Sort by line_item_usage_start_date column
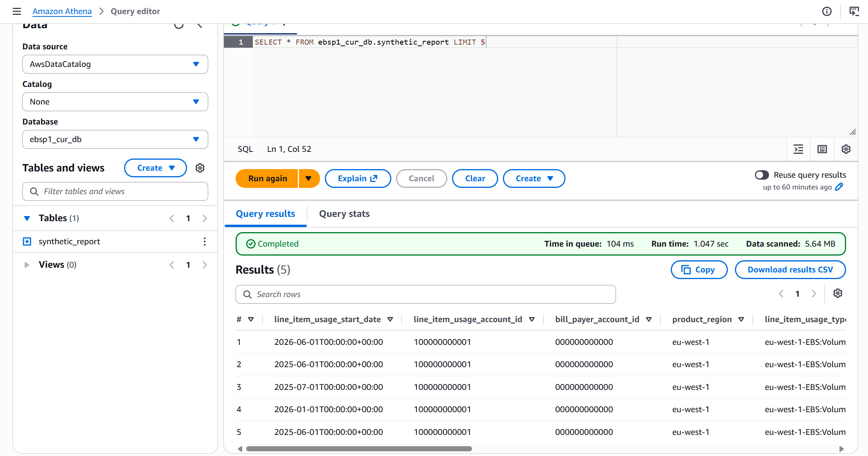868x456 pixels. tap(390, 319)
